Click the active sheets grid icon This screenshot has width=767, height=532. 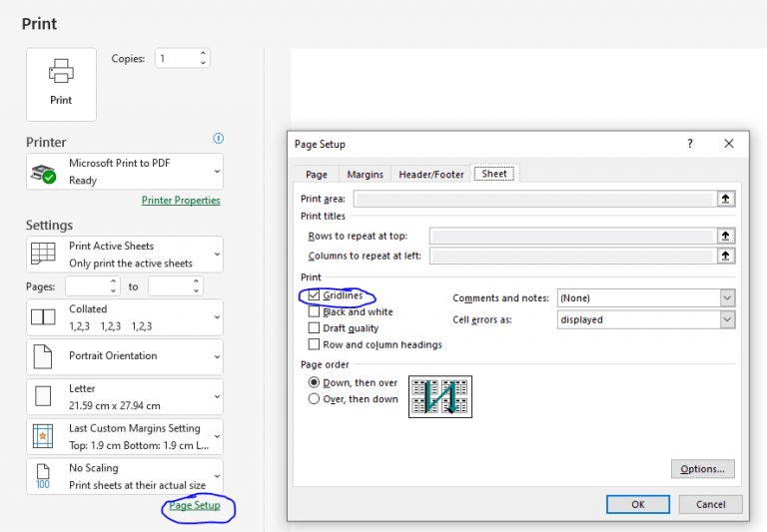[x=43, y=254]
